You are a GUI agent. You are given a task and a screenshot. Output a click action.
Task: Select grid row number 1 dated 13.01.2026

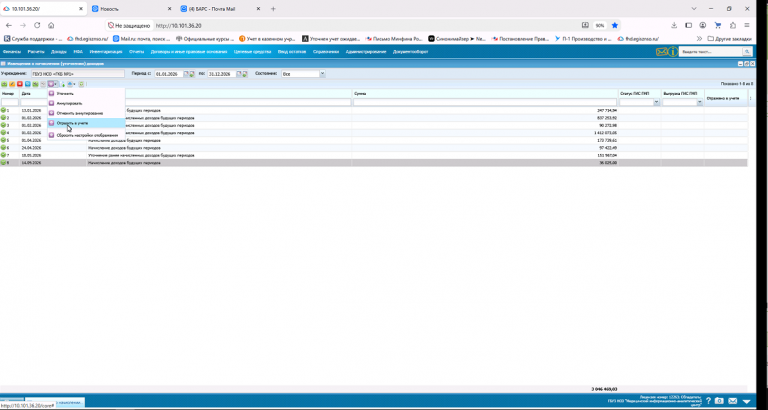pyautogui.click(x=374, y=110)
